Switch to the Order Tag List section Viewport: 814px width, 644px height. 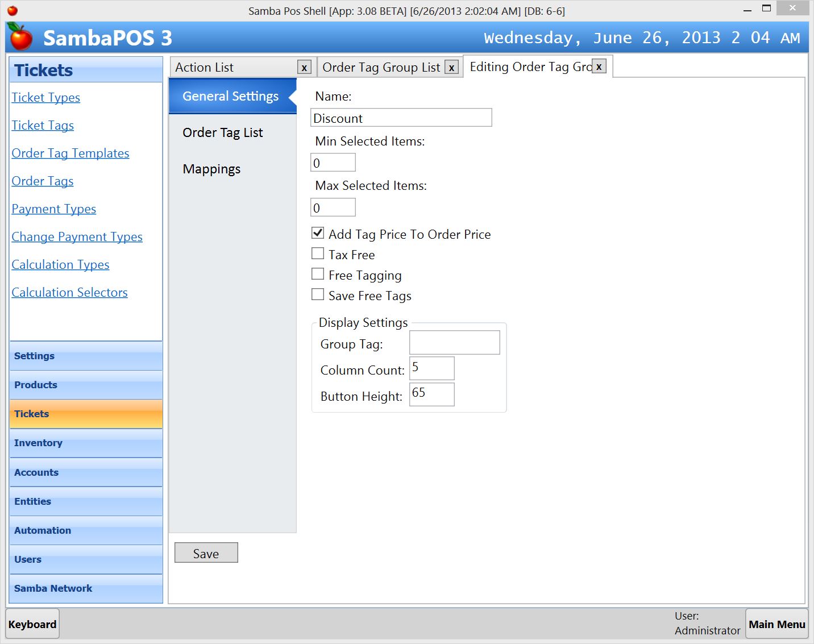point(223,132)
